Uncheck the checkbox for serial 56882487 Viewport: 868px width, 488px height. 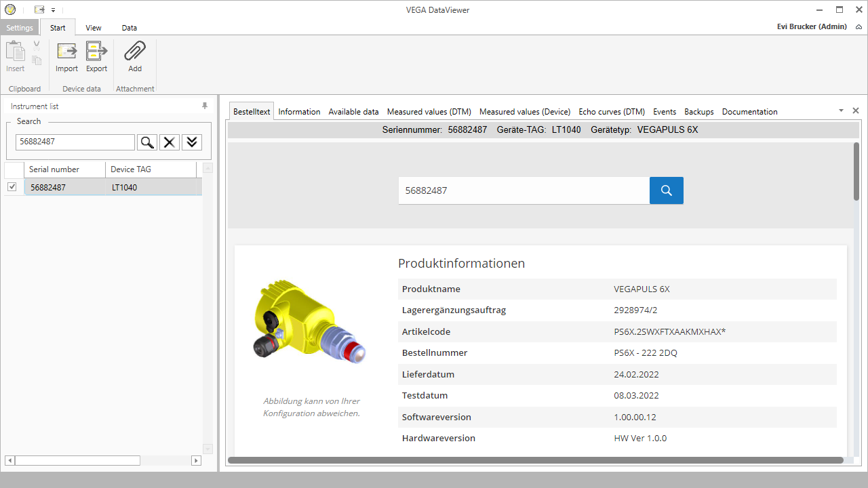point(12,187)
